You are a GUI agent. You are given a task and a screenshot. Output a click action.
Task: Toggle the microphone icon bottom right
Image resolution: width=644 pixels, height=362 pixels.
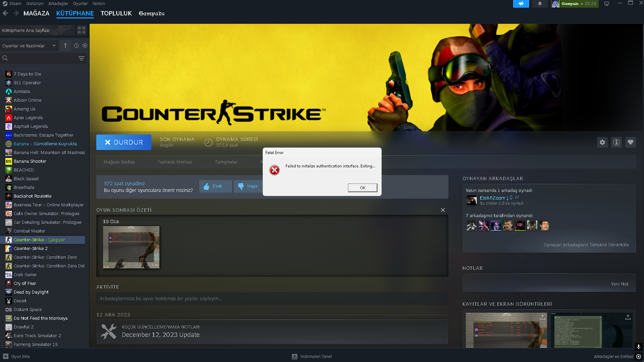tap(639, 347)
